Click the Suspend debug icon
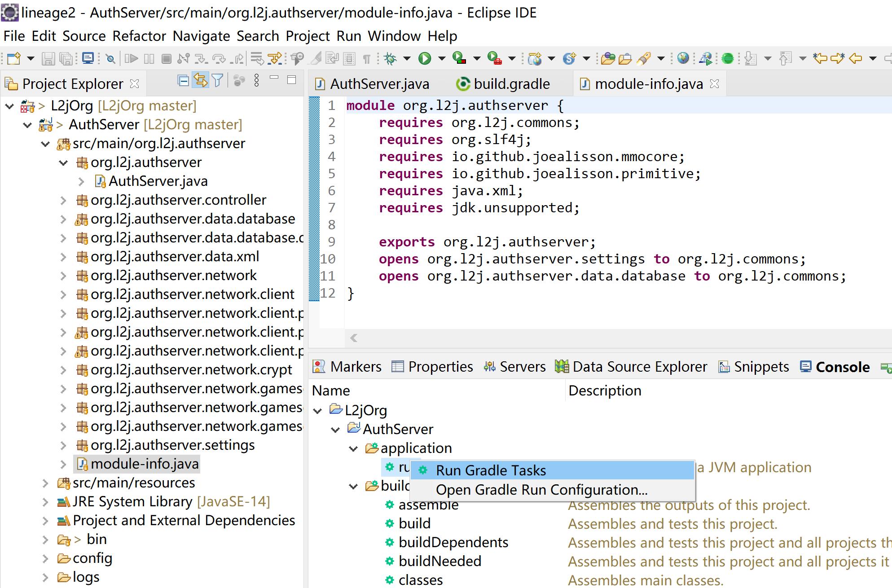The width and height of the screenshot is (892, 588). [x=149, y=58]
